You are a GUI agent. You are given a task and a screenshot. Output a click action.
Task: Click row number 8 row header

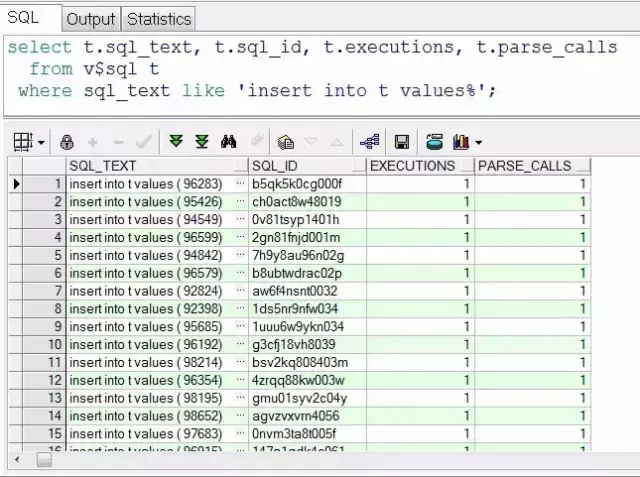pyautogui.click(x=44, y=309)
